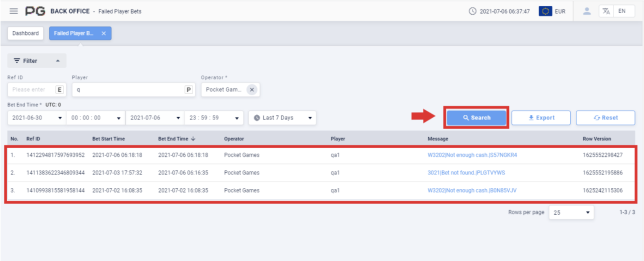Open the language translation selector
This screenshot has height=261, width=644.
pyautogui.click(x=606, y=11)
